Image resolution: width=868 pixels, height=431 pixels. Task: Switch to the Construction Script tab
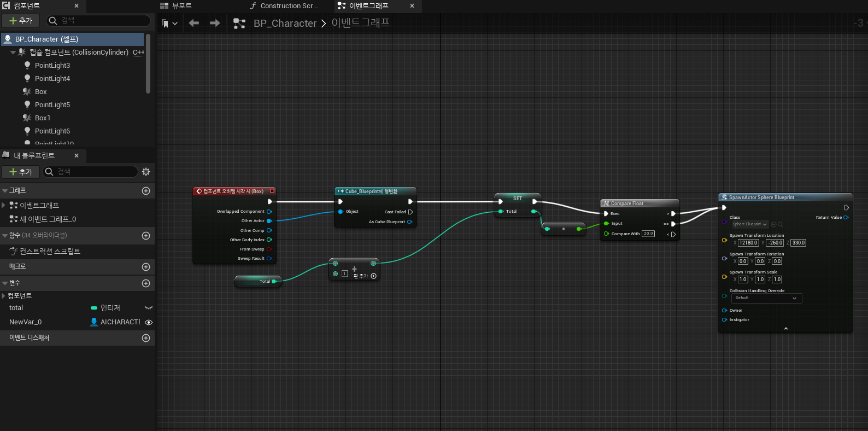click(x=284, y=5)
